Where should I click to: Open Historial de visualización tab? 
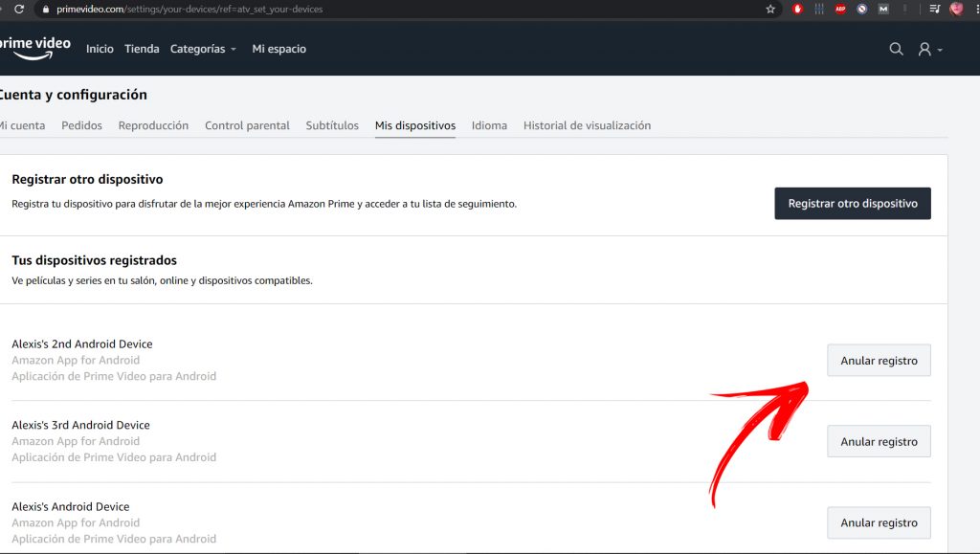587,125
